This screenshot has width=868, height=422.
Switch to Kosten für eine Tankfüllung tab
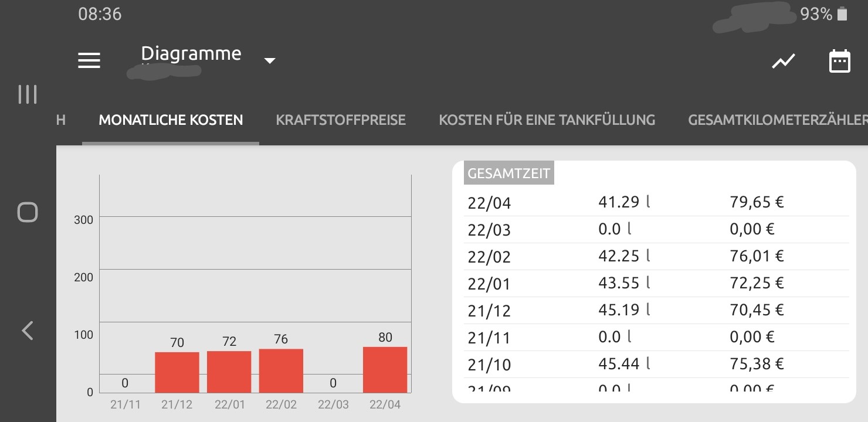[547, 120]
